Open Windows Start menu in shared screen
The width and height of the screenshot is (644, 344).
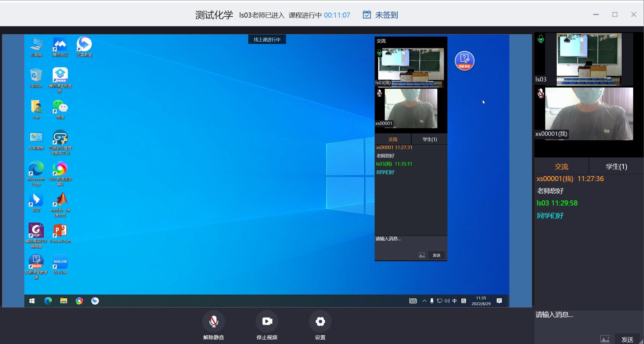(32, 301)
